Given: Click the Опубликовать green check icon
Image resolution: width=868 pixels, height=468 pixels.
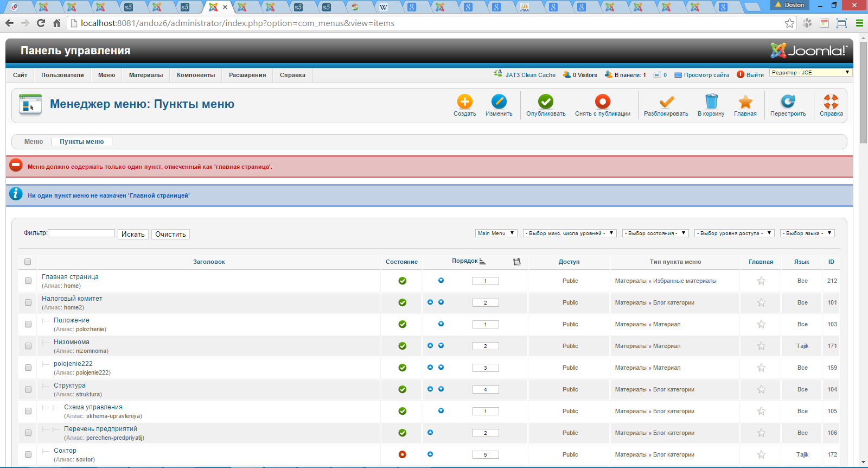Looking at the screenshot, I should click(546, 102).
